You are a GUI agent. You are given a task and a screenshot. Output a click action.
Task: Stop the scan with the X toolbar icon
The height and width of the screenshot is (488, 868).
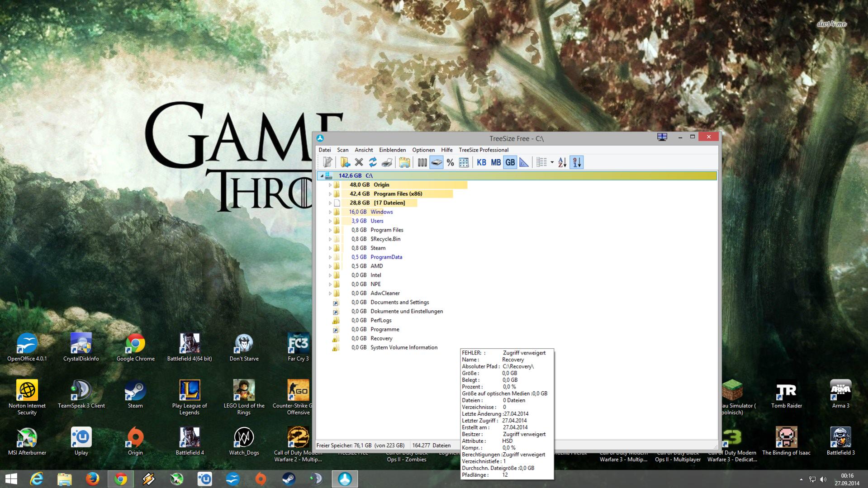click(359, 162)
